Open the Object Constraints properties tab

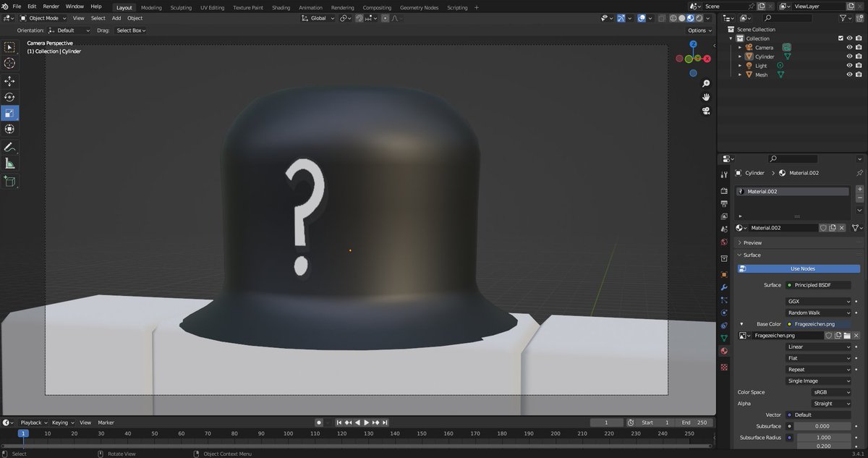pyautogui.click(x=724, y=326)
